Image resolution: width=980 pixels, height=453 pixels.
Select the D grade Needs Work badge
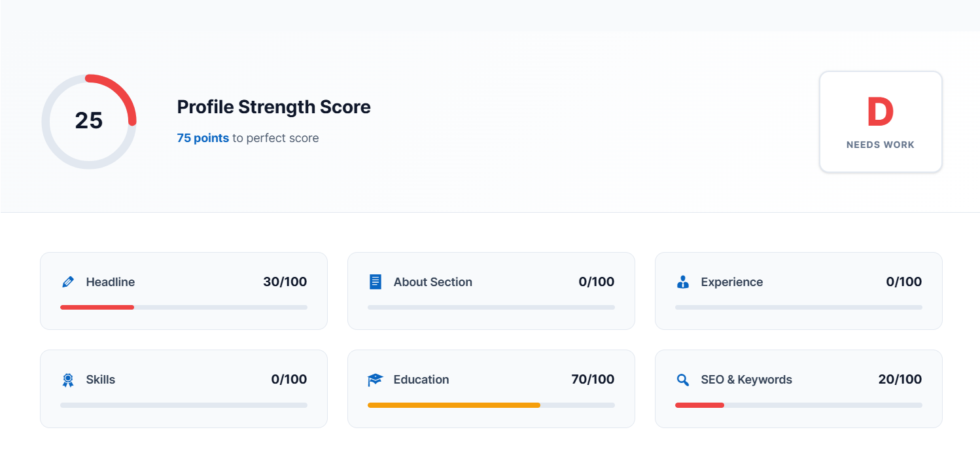880,122
